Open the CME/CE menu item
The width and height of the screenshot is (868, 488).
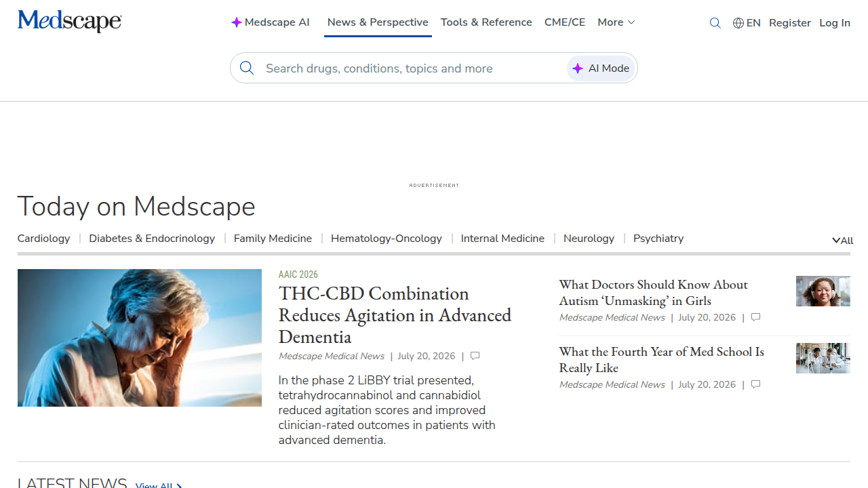point(565,22)
